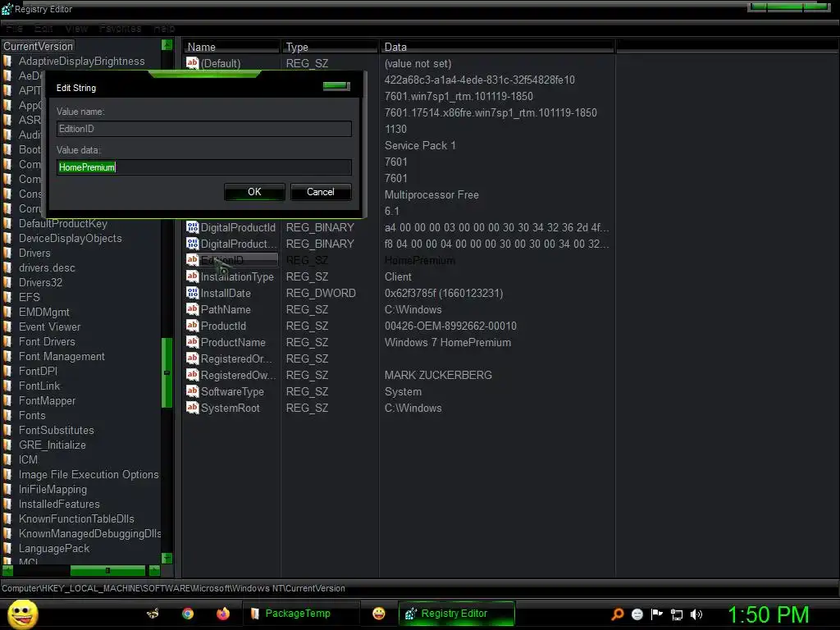Click the Value data field containing HomePremium
This screenshot has height=630, width=840.
coord(204,167)
